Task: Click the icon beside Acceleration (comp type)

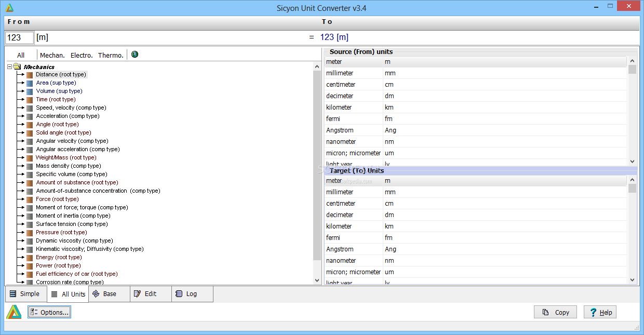Action: coord(30,116)
